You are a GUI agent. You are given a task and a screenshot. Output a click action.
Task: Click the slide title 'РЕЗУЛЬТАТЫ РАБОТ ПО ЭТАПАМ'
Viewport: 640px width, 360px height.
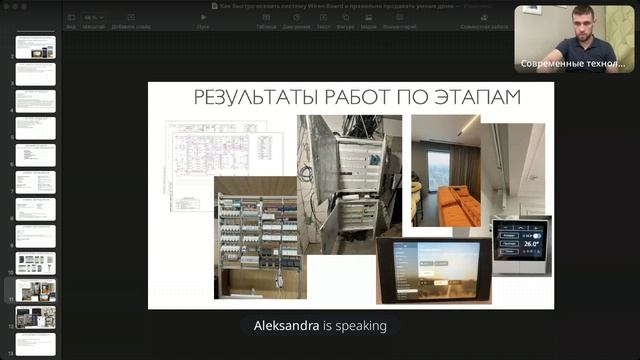pyautogui.click(x=357, y=97)
